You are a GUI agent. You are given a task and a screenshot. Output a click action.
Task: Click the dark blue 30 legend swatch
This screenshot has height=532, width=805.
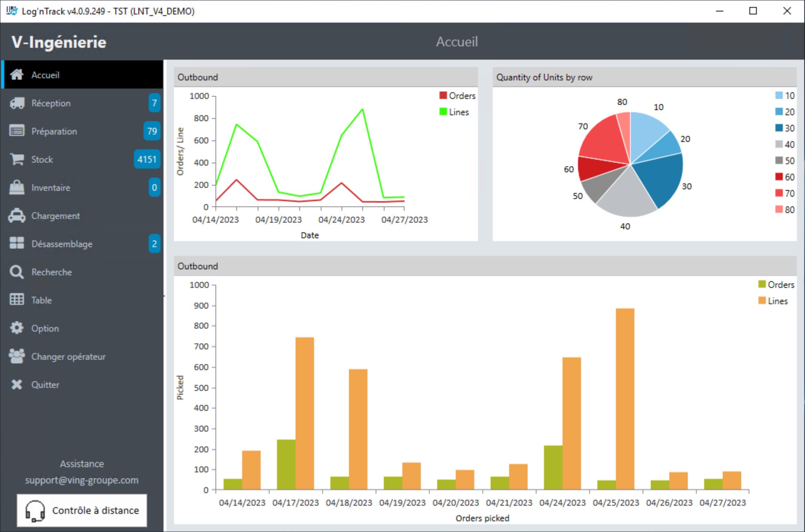pos(779,128)
